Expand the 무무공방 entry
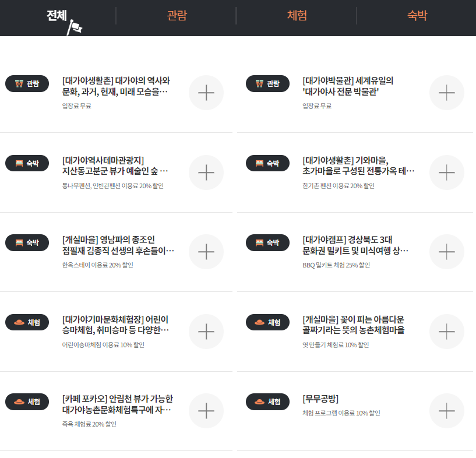 (x=446, y=410)
